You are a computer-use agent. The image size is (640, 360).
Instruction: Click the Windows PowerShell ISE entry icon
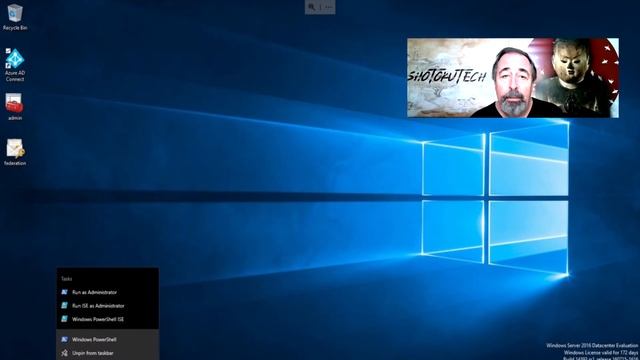64,319
